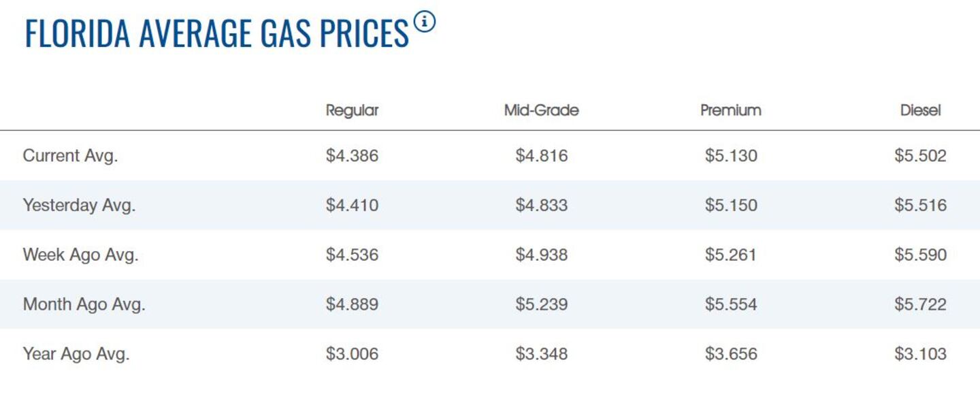Click the info icon beside the title
Viewport: 980px width, 405px height.
(424, 22)
